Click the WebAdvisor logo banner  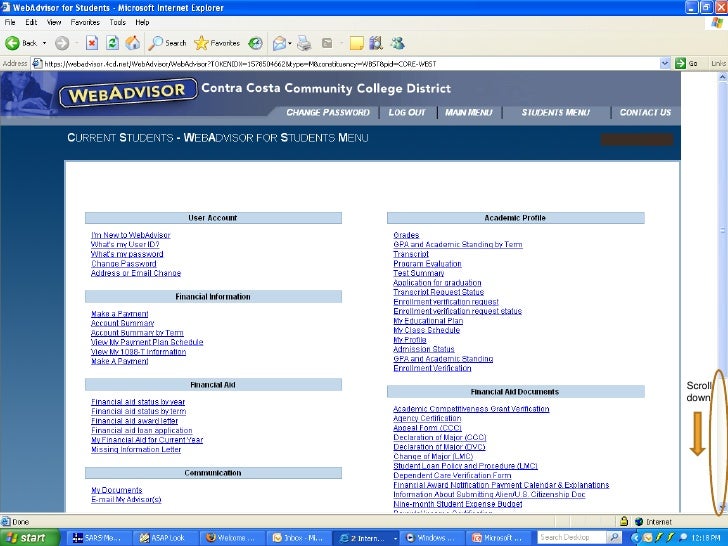pos(126,94)
